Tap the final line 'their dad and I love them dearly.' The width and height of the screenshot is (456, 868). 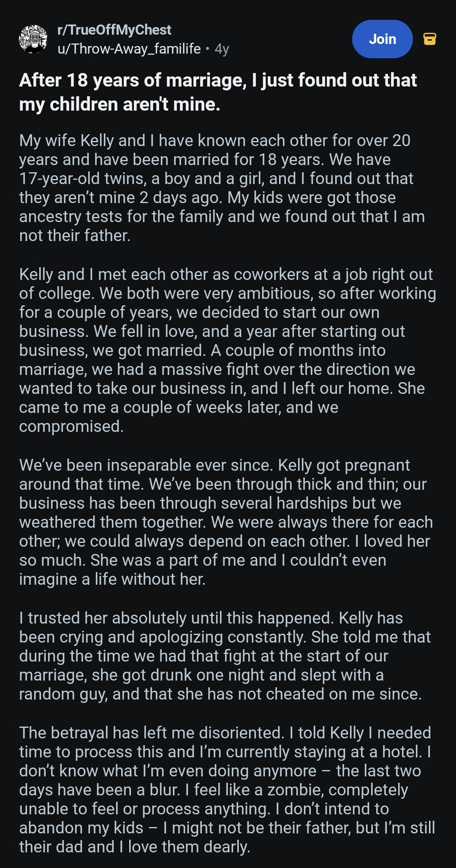(135, 847)
